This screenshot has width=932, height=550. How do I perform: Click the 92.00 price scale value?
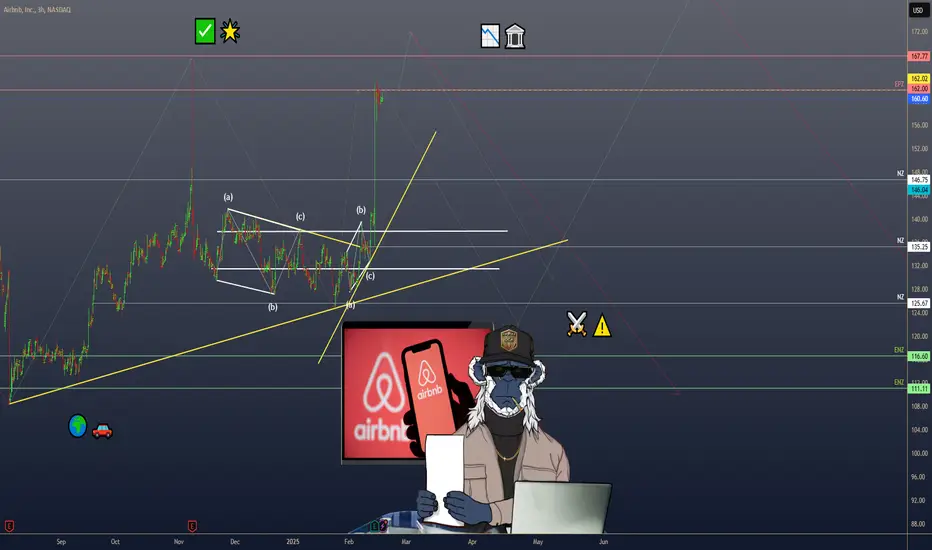pos(919,500)
